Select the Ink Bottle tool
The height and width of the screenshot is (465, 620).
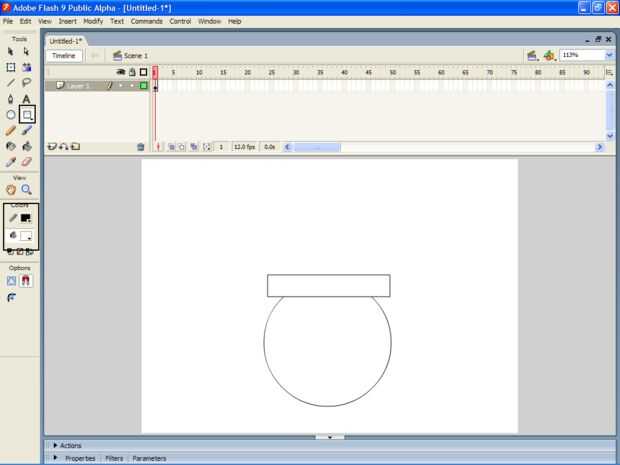click(x=11, y=146)
